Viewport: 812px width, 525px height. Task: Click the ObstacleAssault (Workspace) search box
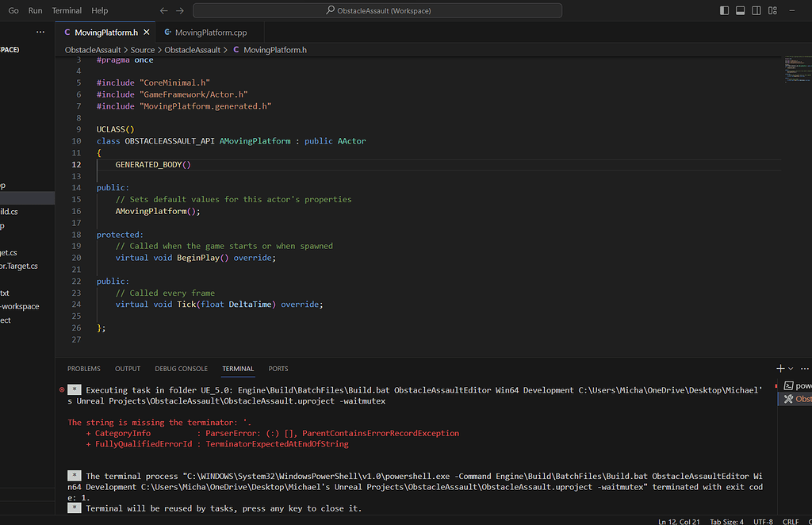(377, 10)
